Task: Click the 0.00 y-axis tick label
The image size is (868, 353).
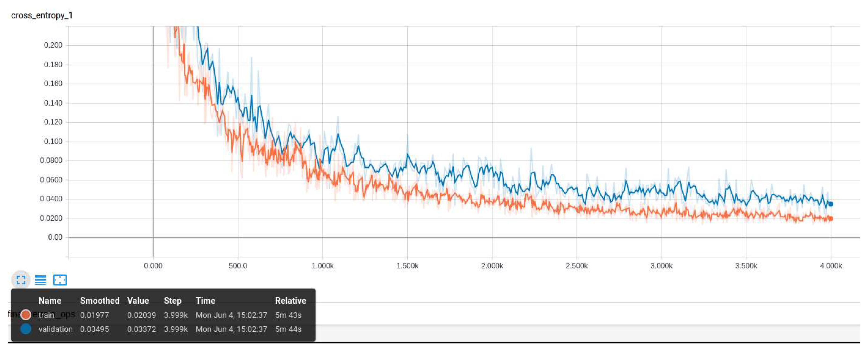Action: 55,237
